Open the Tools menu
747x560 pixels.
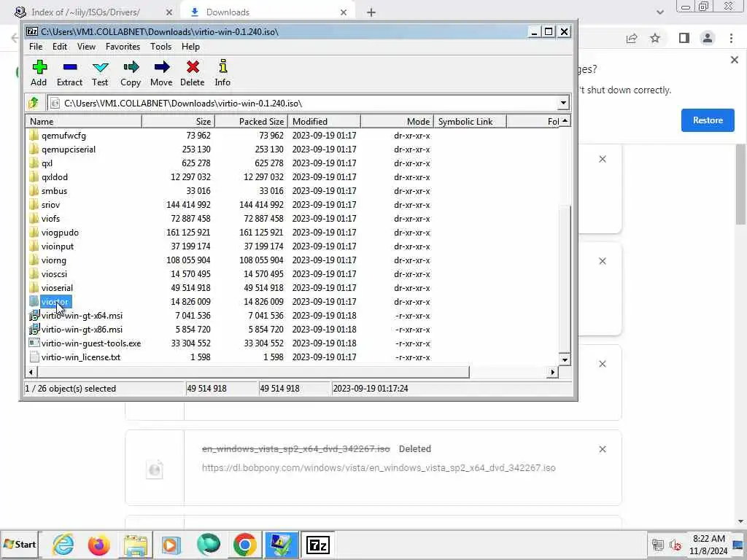pyautogui.click(x=160, y=47)
